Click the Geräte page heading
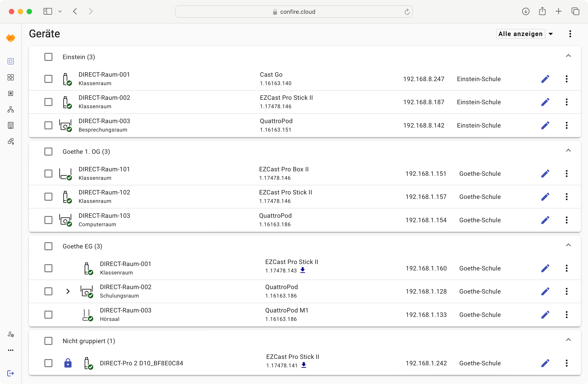 coord(44,34)
